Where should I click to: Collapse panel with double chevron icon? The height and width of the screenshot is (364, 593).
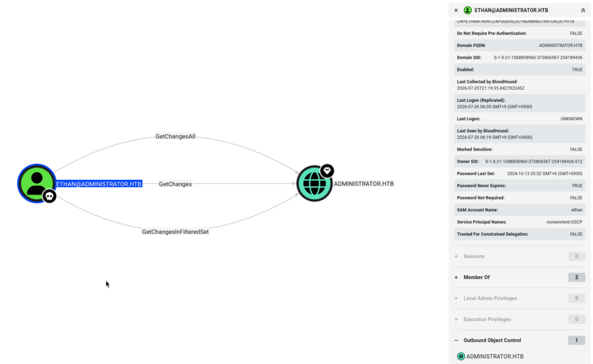tap(583, 10)
